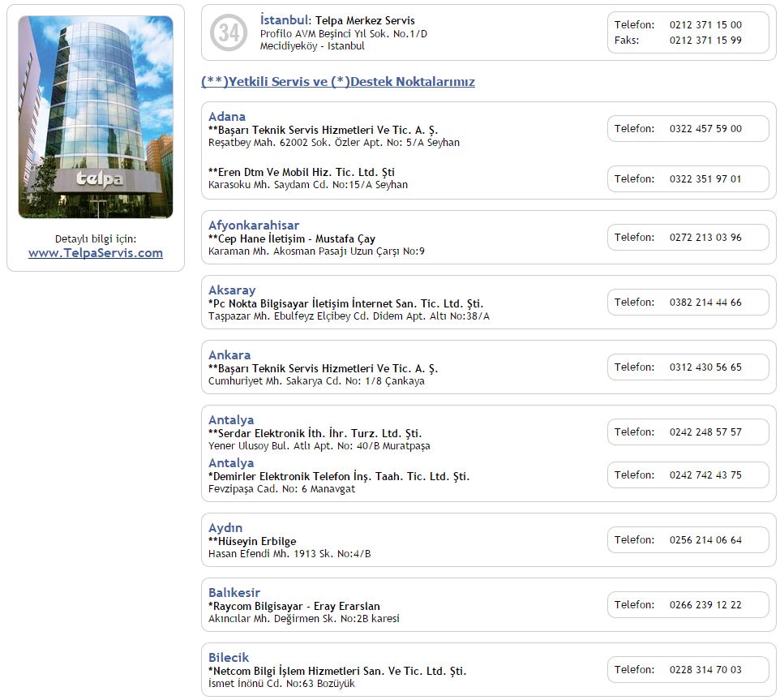Click the Antalya heading above Demirler Elektronik
Viewport: 780px width, 700px height.
[x=231, y=462]
